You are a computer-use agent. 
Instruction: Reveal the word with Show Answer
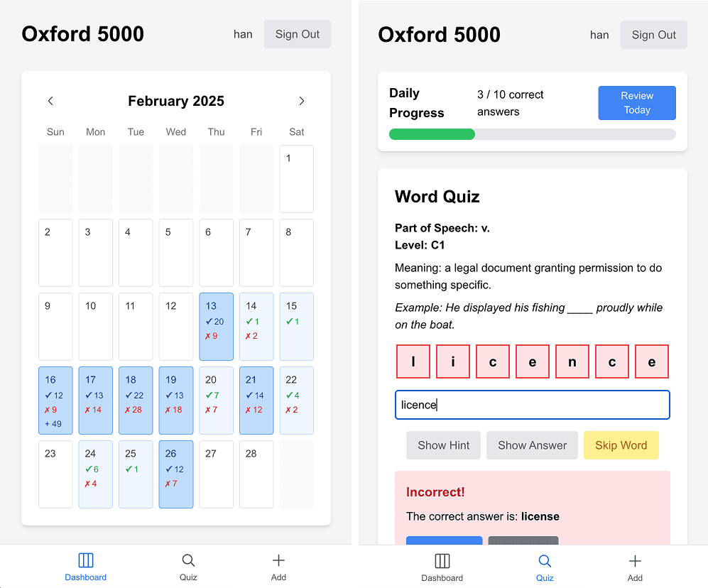tap(532, 445)
